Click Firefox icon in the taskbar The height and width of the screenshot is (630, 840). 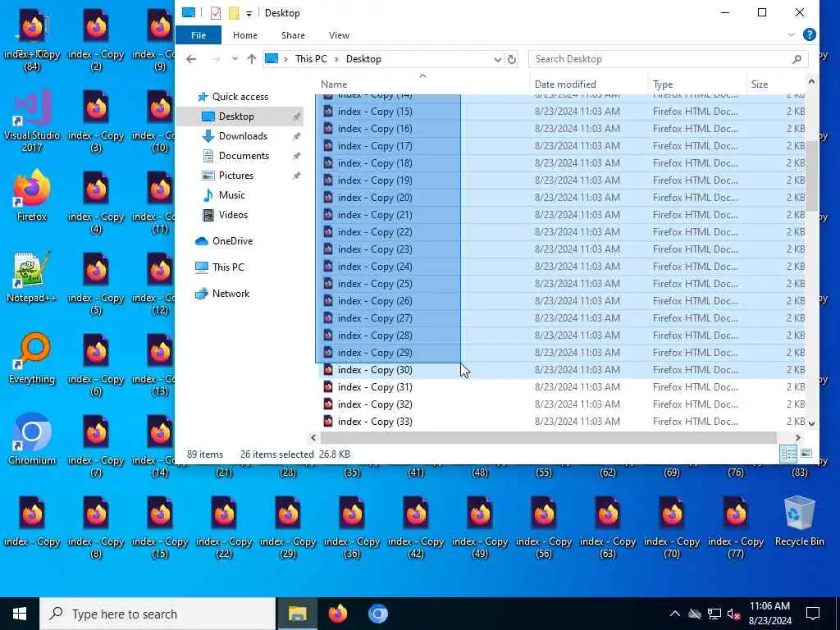[337, 614]
